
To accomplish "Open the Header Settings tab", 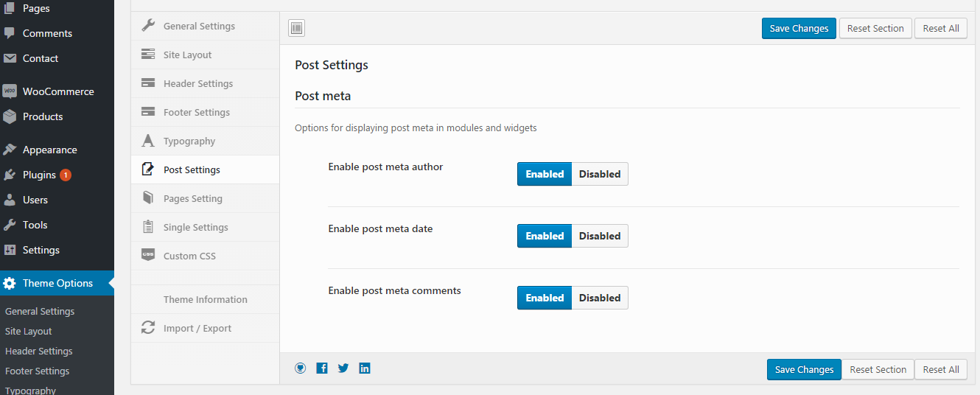I will (197, 83).
